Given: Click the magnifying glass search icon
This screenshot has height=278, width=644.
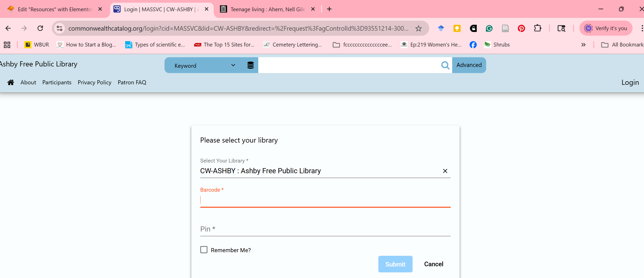Looking at the screenshot, I should 445,65.
